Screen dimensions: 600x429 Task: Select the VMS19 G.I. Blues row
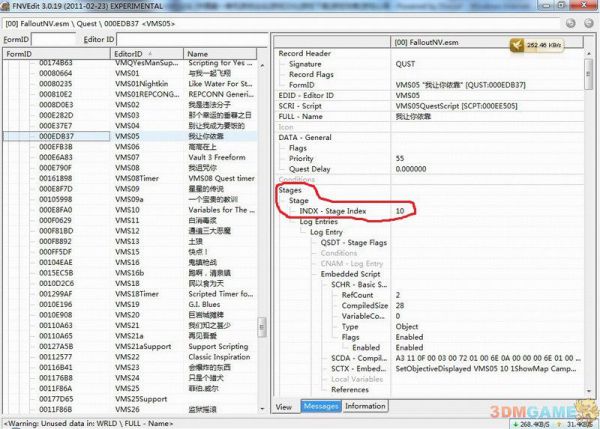130,305
